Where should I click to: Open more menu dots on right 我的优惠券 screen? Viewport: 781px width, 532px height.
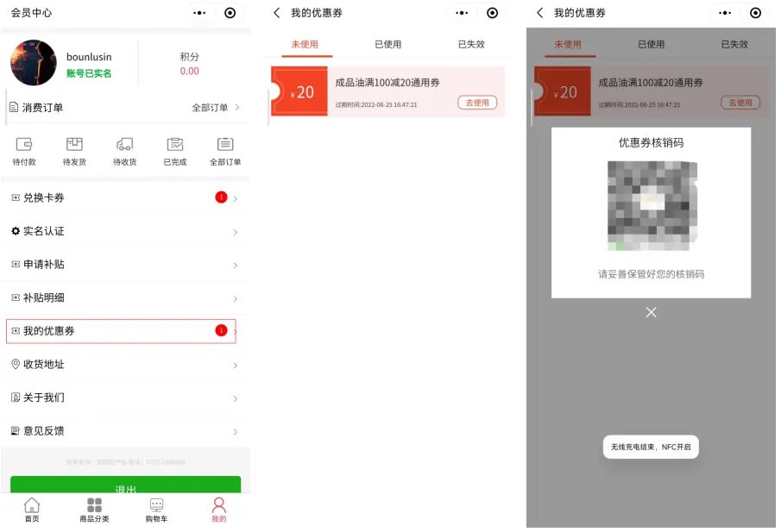(725, 13)
